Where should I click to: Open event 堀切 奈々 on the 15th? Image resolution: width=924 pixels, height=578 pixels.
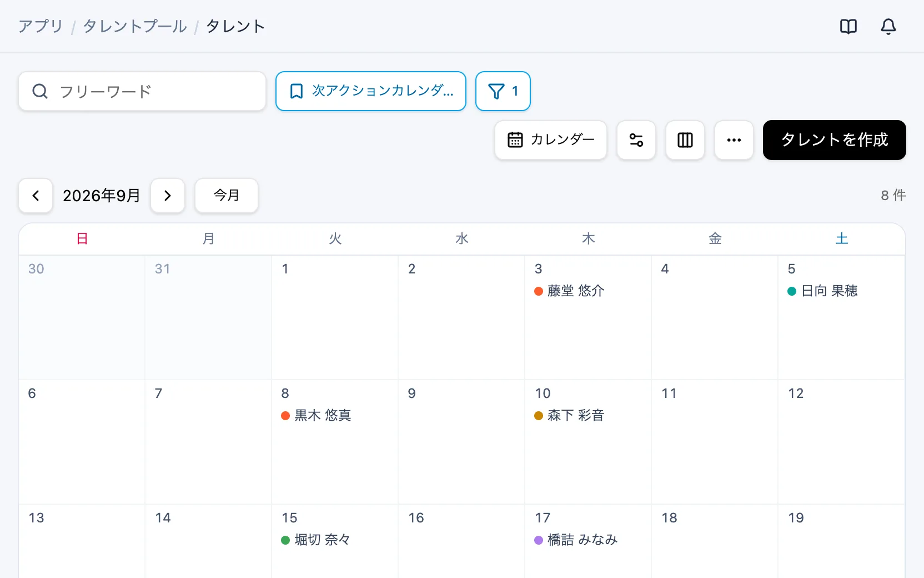(316, 540)
